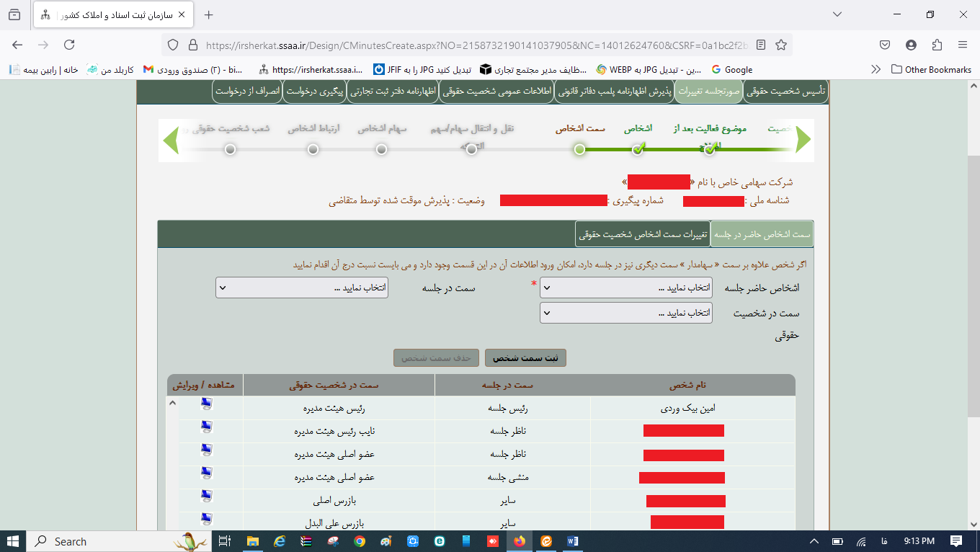Open پذیرش اظهارنامه پلمب دفاتر قانونی tab

[x=615, y=92]
